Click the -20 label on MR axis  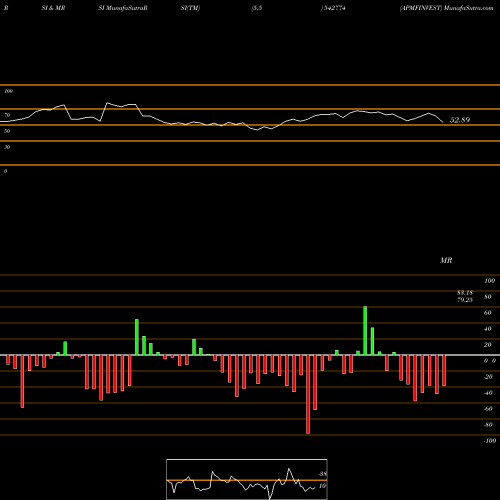coord(488,377)
